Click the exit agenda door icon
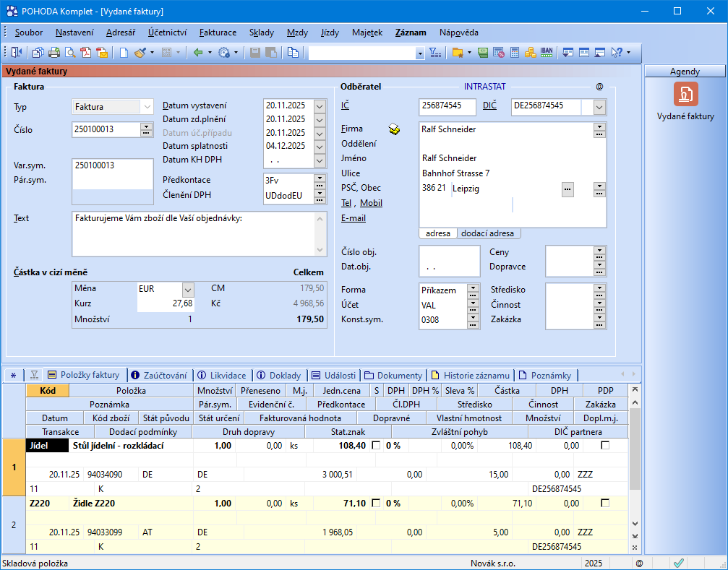The width and height of the screenshot is (728, 570). point(16,53)
